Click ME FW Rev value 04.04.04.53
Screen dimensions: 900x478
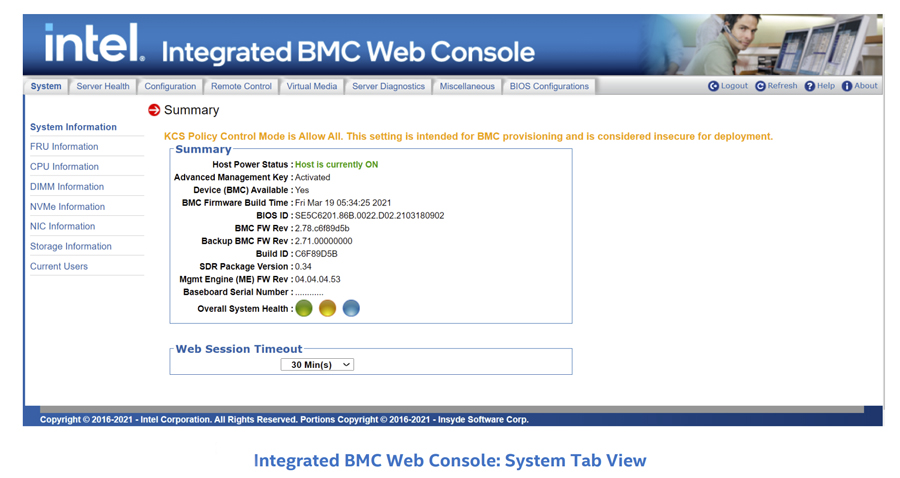[317, 279]
